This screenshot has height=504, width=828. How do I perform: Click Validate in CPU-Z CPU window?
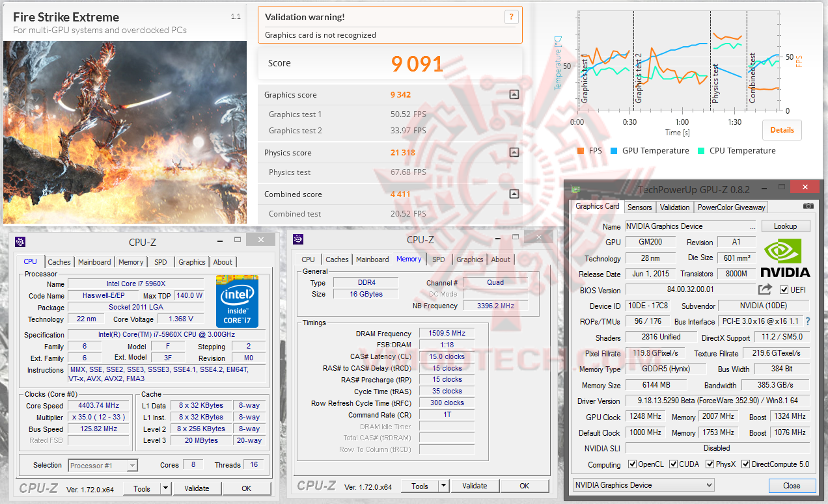(197, 488)
